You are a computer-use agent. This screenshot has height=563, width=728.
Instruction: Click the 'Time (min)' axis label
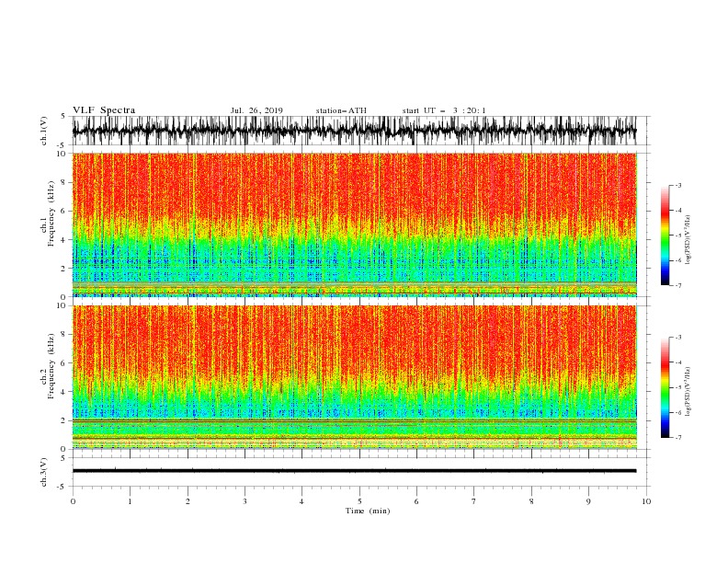pos(368,511)
